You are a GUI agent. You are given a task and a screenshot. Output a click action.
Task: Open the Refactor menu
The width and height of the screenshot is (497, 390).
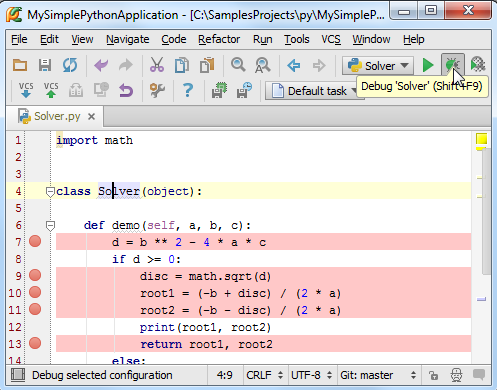pyautogui.click(x=219, y=39)
